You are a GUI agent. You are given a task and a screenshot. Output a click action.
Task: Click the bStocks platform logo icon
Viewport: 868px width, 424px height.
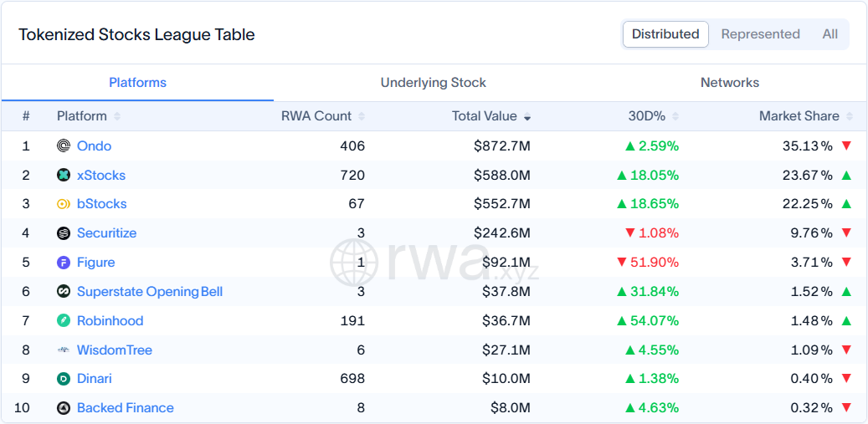coord(64,204)
